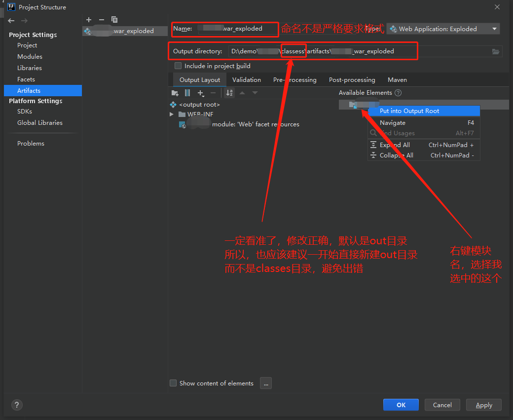
Task: Browse for output directory folder icon
Action: (x=496, y=51)
